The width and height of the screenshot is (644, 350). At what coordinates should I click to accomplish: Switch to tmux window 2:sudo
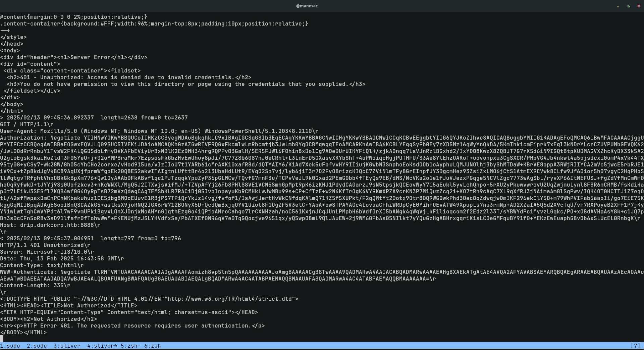tap(37, 346)
